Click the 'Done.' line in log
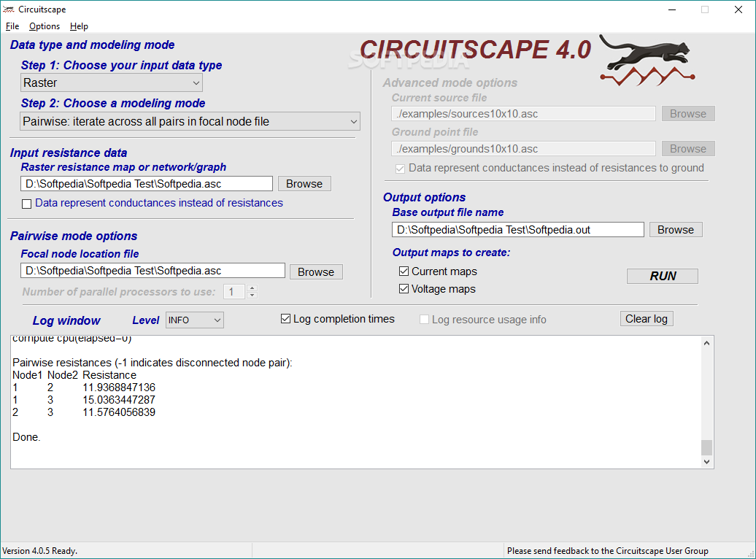The height and width of the screenshot is (559, 756). [x=26, y=437]
